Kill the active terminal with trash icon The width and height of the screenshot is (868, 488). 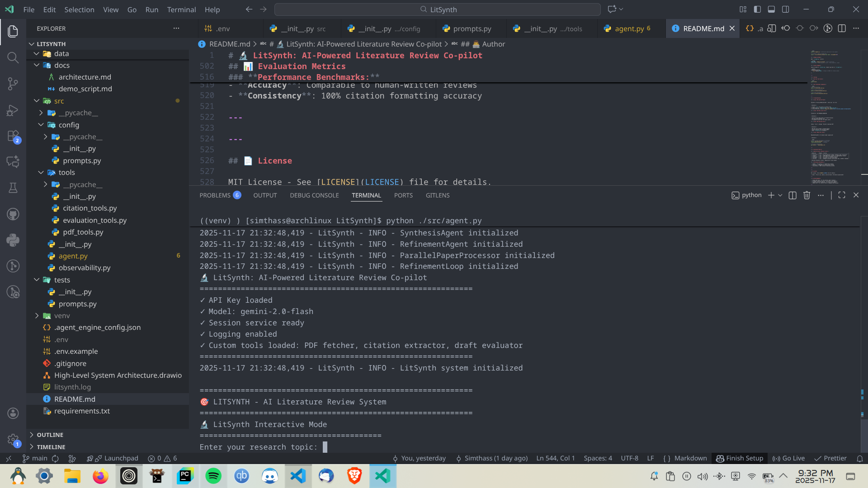(x=807, y=195)
